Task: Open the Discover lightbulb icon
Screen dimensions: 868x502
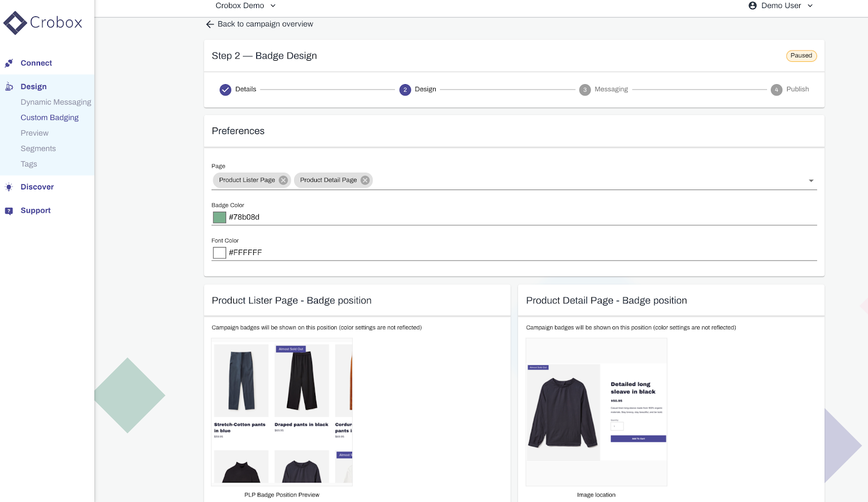Action: click(9, 187)
